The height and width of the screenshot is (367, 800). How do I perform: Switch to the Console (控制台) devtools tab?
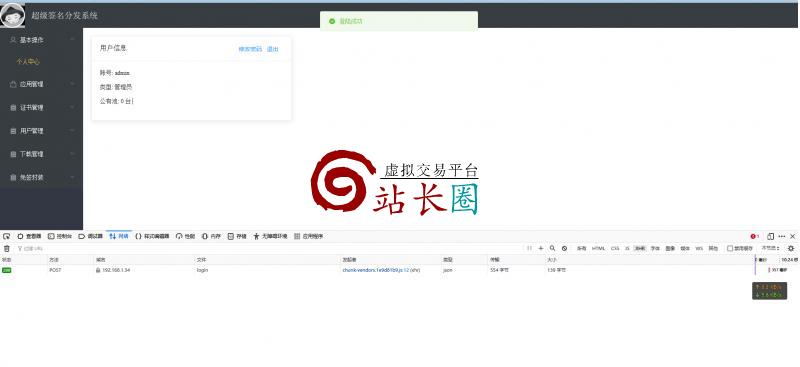click(60, 236)
